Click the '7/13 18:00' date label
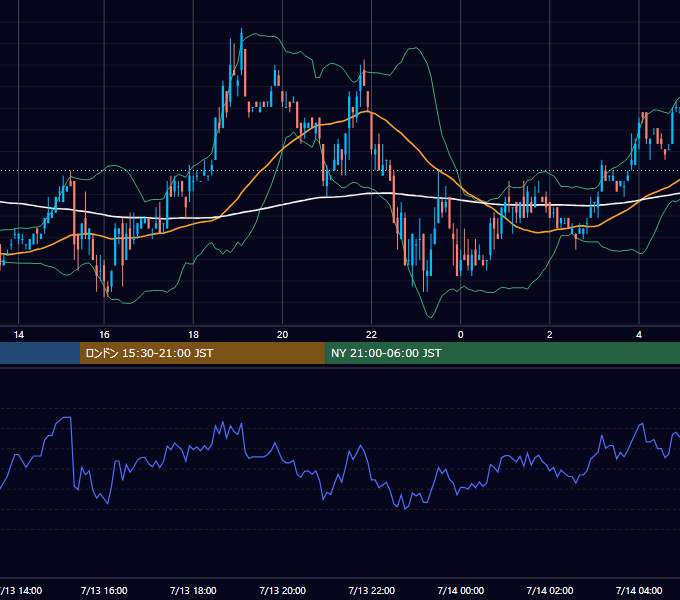680x600 pixels. pos(193,590)
